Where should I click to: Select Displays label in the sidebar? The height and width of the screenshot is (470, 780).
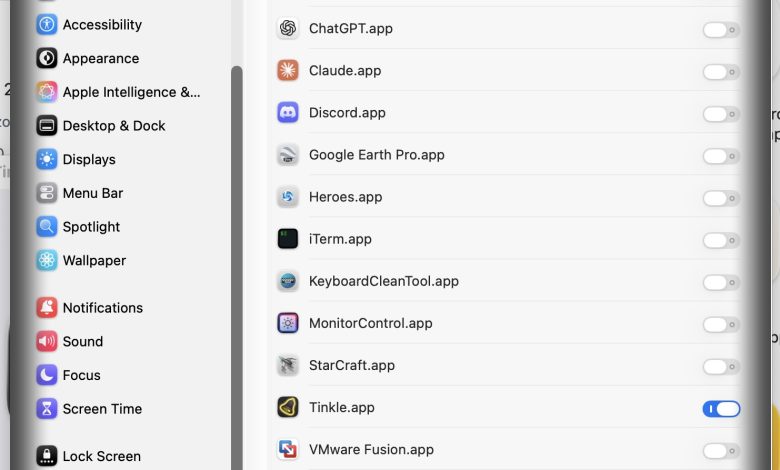89,160
